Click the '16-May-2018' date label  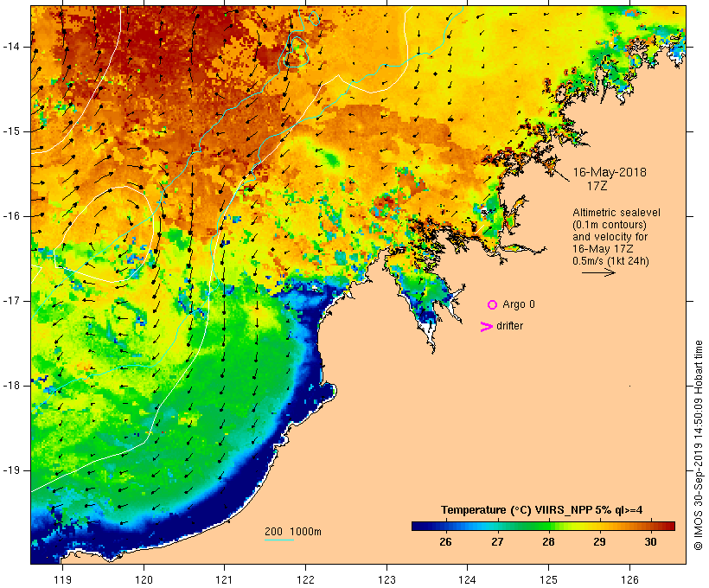tap(610, 172)
